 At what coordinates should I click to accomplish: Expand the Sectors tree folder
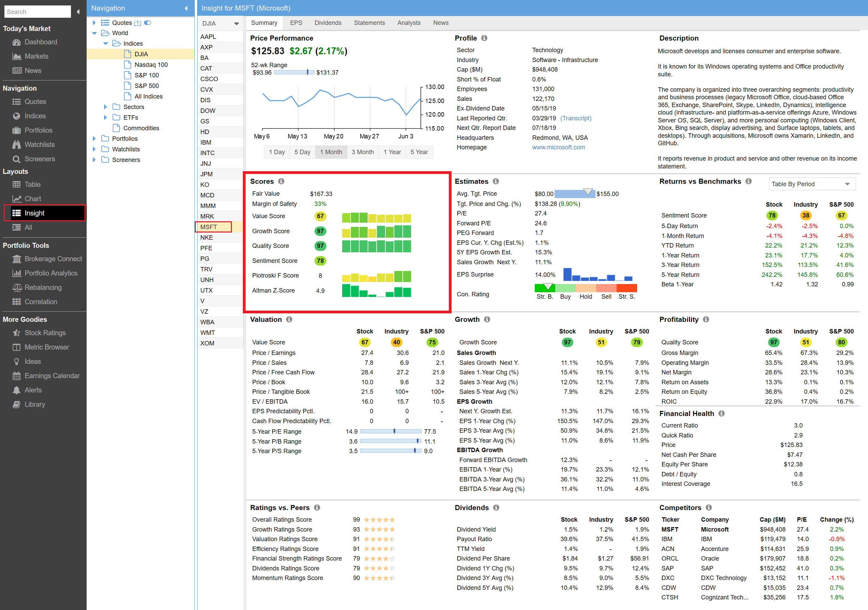point(105,107)
